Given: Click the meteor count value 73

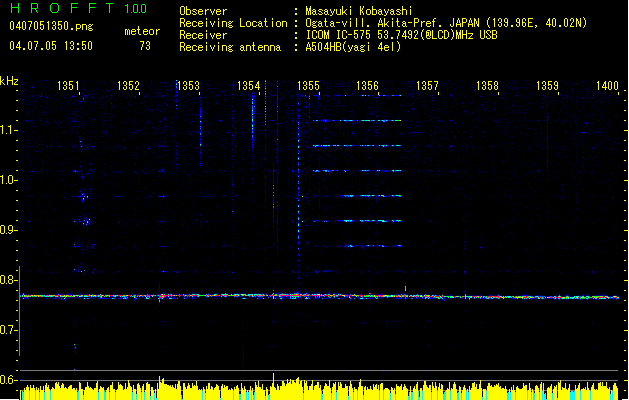Looking at the screenshot, I should [x=145, y=46].
